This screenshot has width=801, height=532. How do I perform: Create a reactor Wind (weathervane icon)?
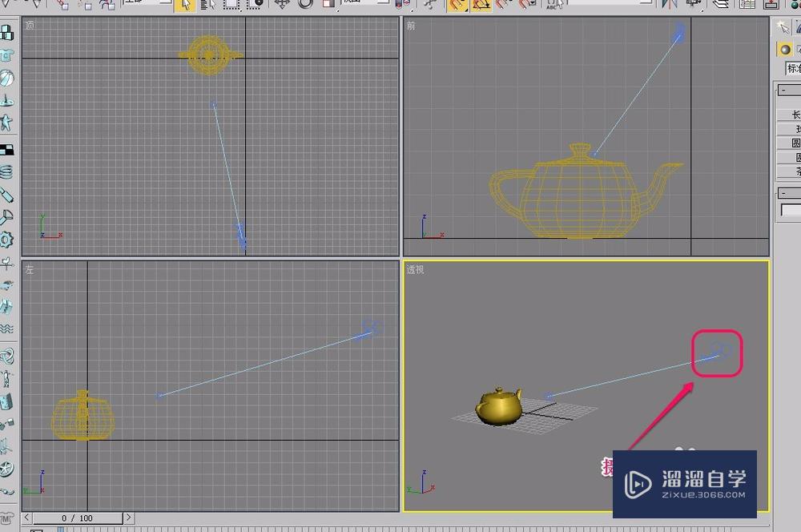coord(6,263)
